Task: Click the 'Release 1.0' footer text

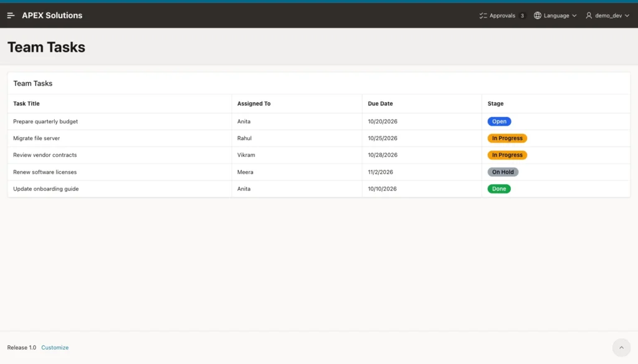Action: (22, 347)
